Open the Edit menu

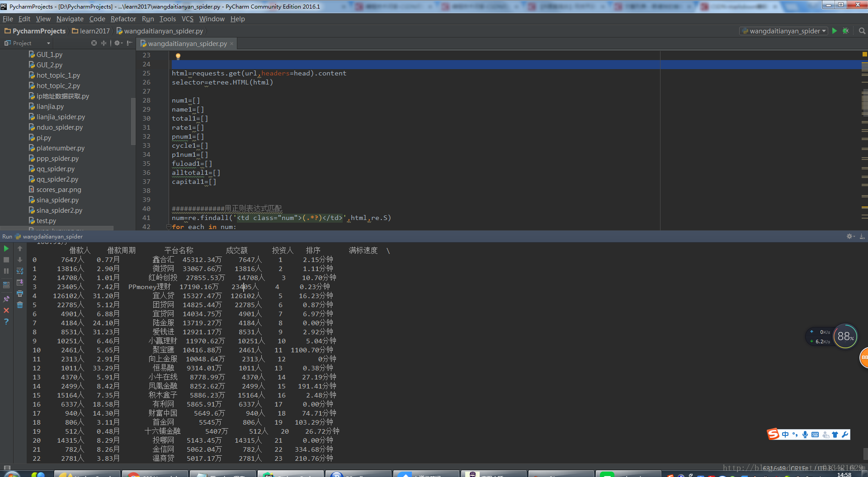24,19
